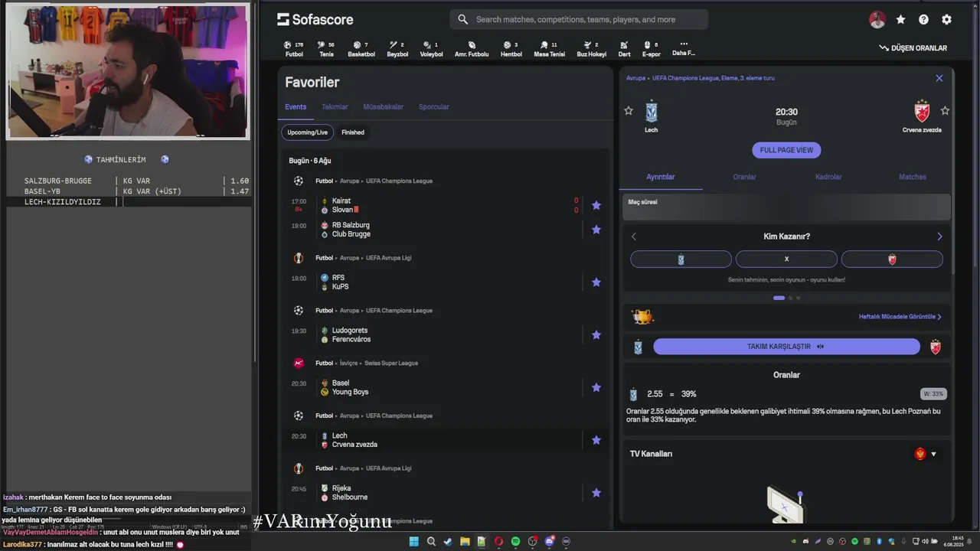Image resolution: width=980 pixels, height=551 pixels.
Task: Switch to the Matches tab
Action: point(912,177)
